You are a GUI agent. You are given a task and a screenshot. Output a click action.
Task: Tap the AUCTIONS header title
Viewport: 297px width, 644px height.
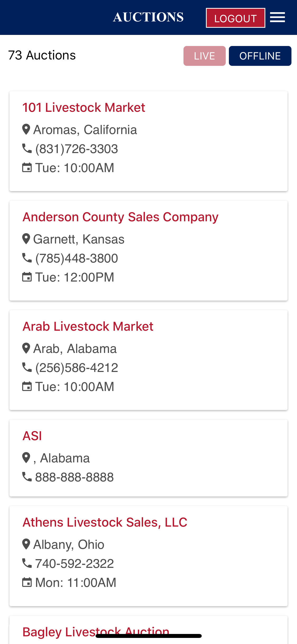pos(148,17)
